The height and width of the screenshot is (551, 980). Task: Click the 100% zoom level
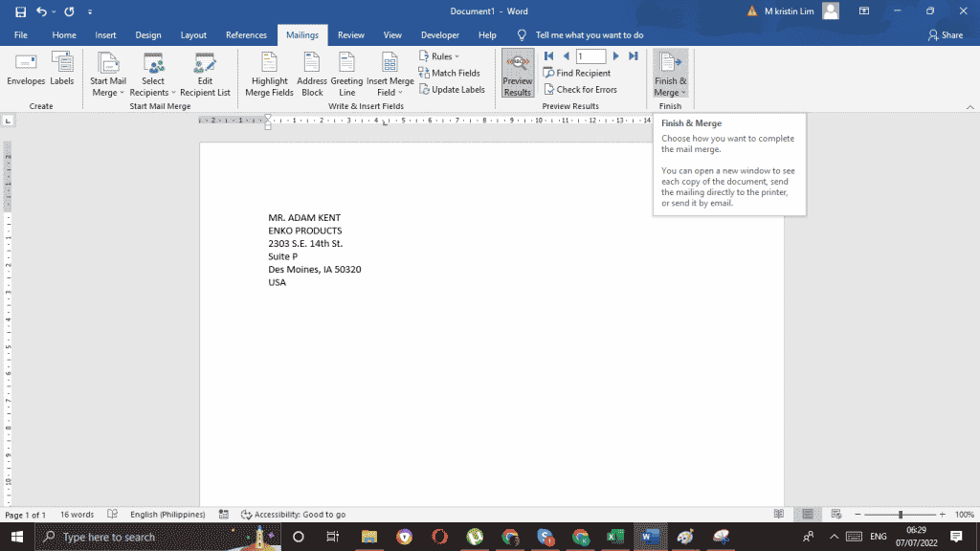(965, 515)
